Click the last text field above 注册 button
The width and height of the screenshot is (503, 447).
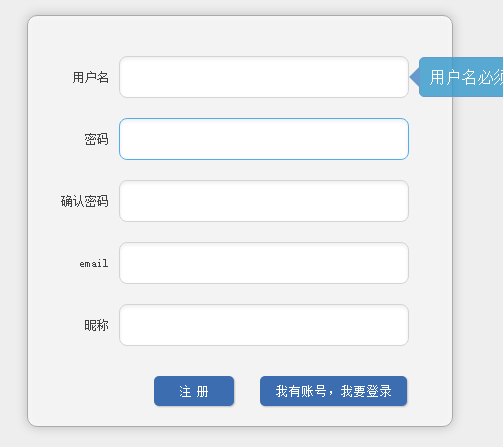tap(264, 325)
